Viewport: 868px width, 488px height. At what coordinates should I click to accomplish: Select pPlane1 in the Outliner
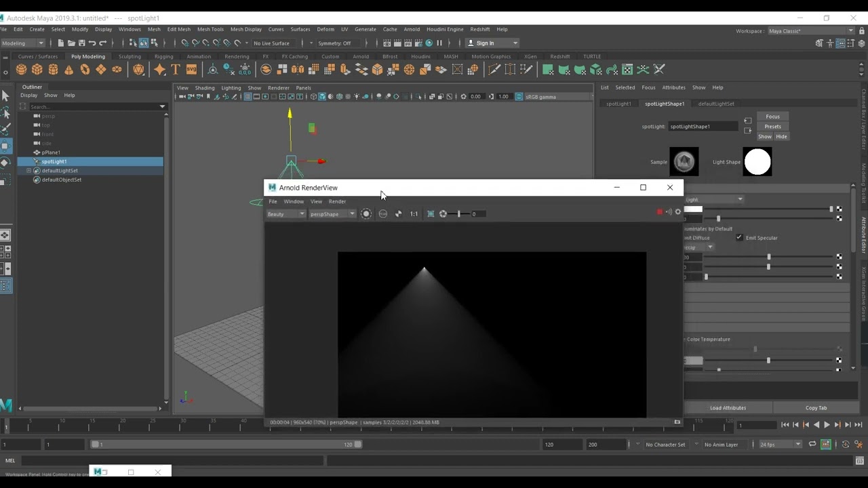click(x=51, y=152)
